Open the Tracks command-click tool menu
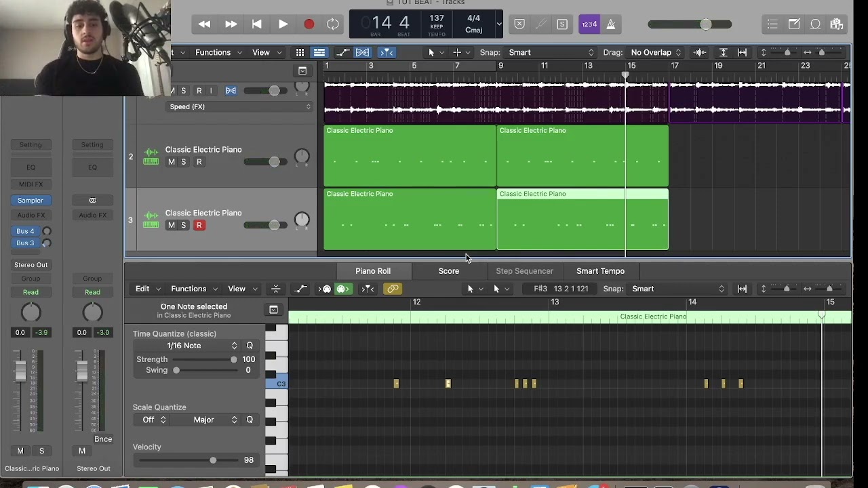This screenshot has height=488, width=868. pyautogui.click(x=462, y=52)
